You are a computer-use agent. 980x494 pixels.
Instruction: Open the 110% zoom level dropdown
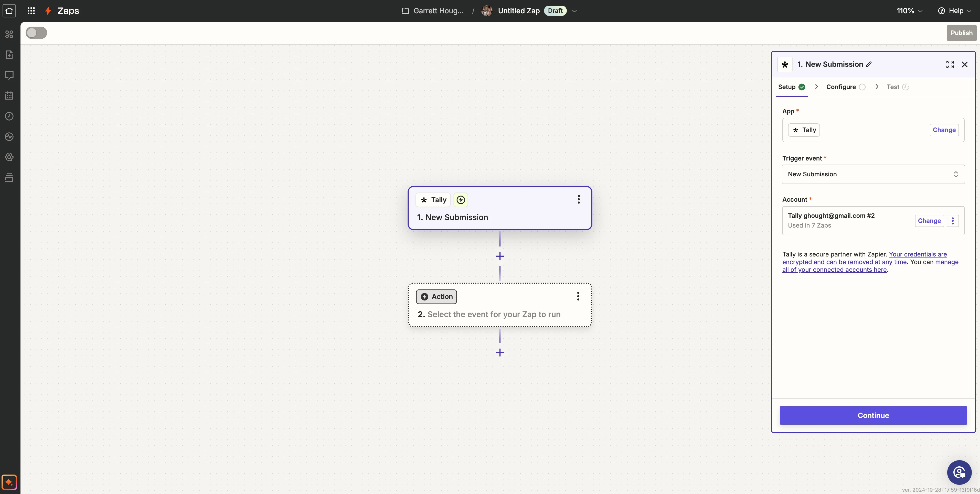coord(909,11)
